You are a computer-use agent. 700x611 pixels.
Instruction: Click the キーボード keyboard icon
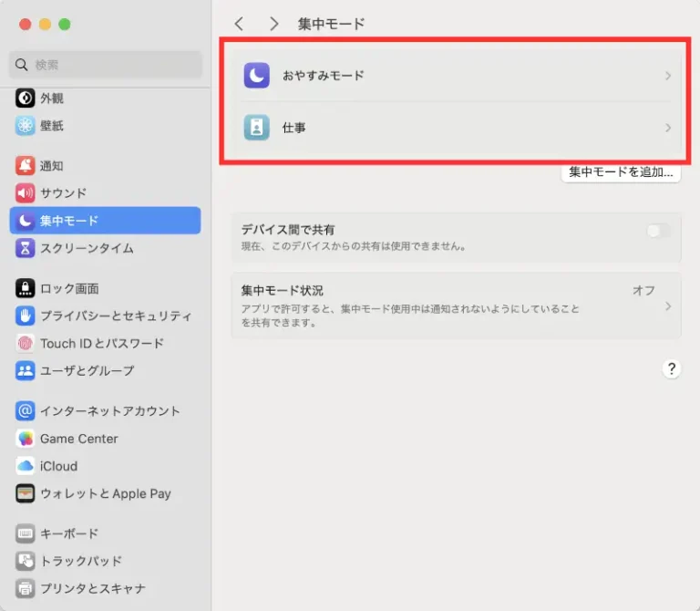[25, 533]
